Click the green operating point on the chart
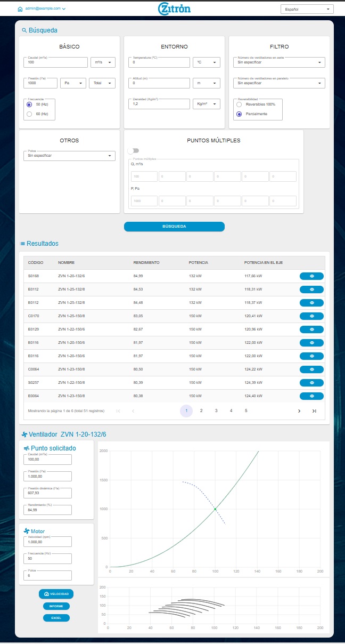The height and width of the screenshot is (644, 345). [x=215, y=509]
